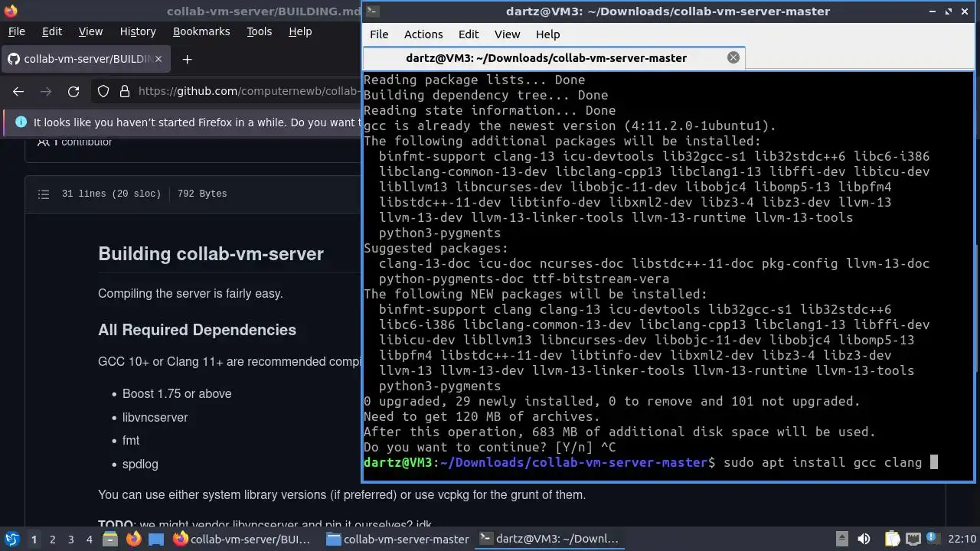Click the taskbar clock showing 22:10

(962, 539)
